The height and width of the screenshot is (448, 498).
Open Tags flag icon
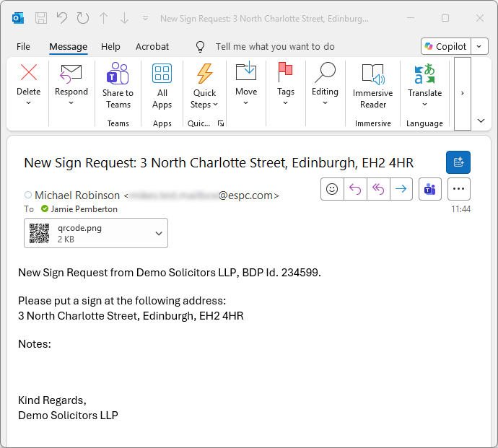pos(285,71)
